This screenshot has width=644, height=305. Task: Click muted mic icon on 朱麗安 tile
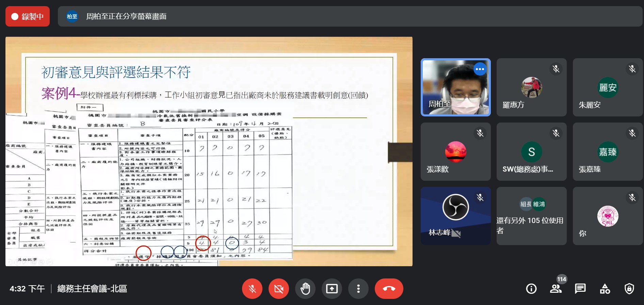click(x=632, y=69)
